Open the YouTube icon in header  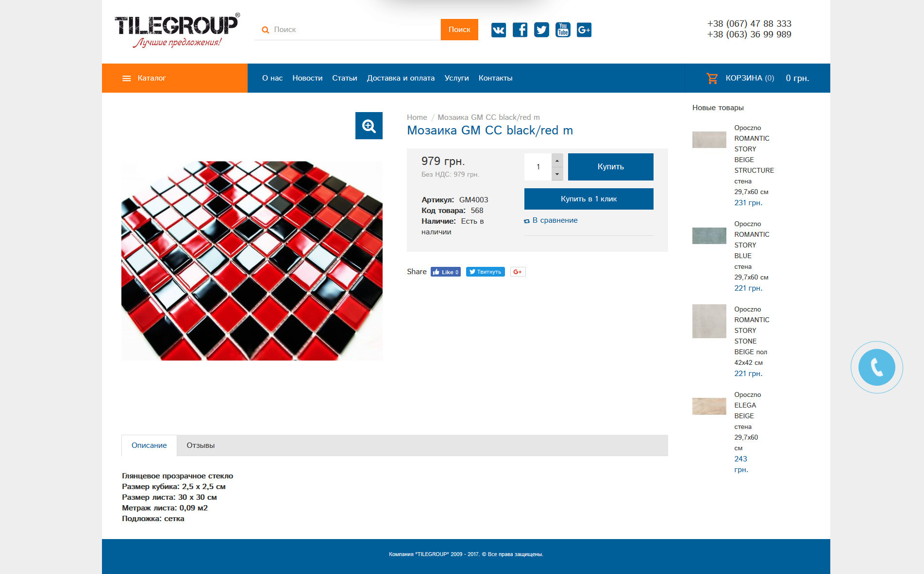pyautogui.click(x=563, y=30)
